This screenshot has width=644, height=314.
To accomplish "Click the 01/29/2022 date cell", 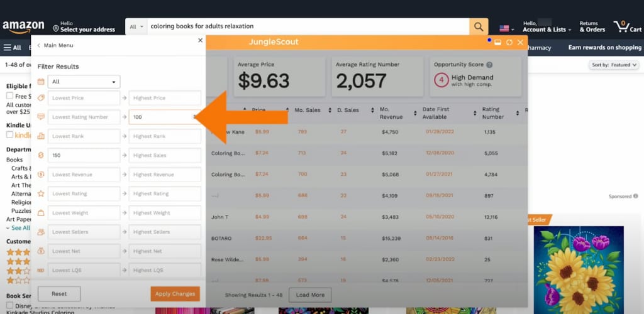I will 439,132.
